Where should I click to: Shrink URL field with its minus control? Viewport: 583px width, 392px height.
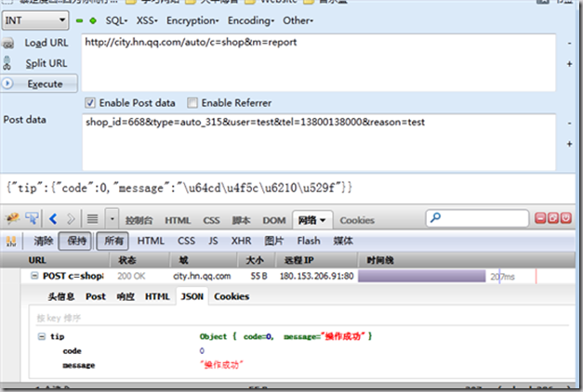[569, 44]
